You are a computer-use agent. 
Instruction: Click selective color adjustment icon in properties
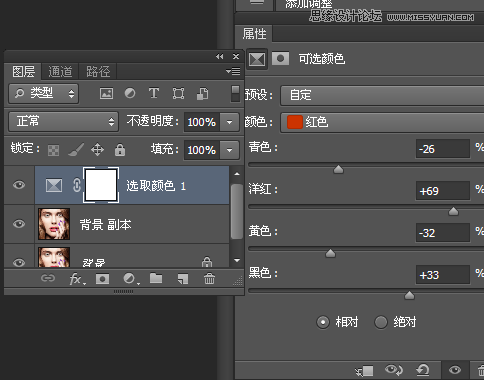click(x=257, y=59)
